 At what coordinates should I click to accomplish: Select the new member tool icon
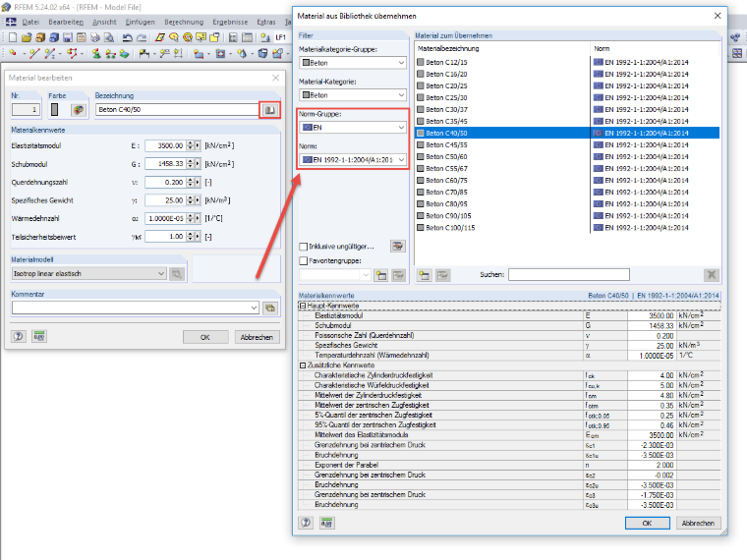point(49,53)
